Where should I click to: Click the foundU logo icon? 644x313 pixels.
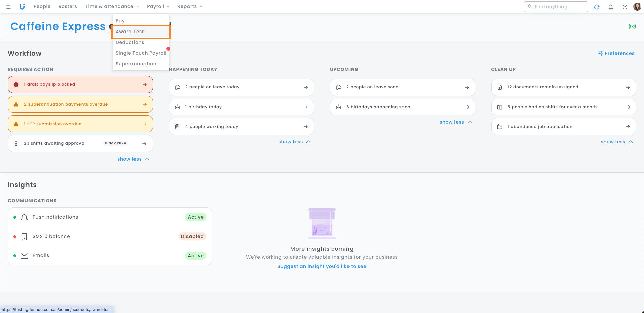[22, 7]
